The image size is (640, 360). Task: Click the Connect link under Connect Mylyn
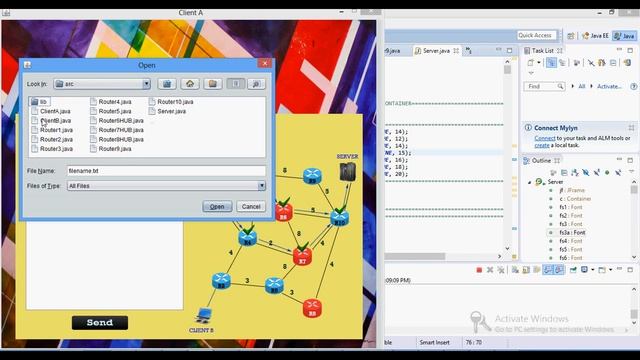tap(545, 138)
